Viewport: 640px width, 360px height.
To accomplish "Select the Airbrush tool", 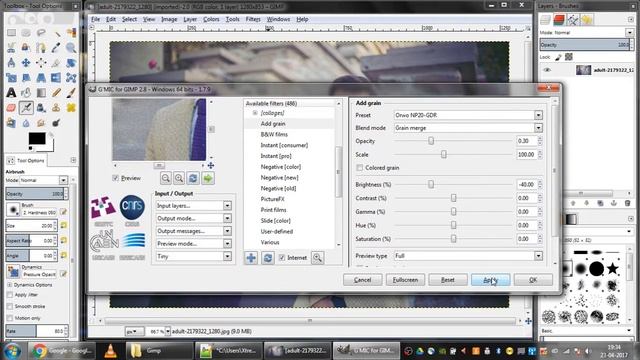I will point(26,108).
